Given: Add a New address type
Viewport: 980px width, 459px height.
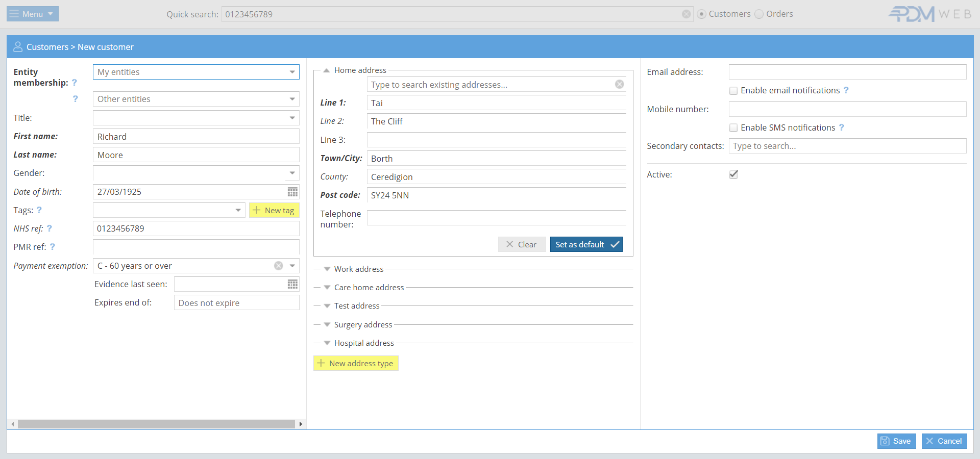Looking at the screenshot, I should (x=356, y=363).
